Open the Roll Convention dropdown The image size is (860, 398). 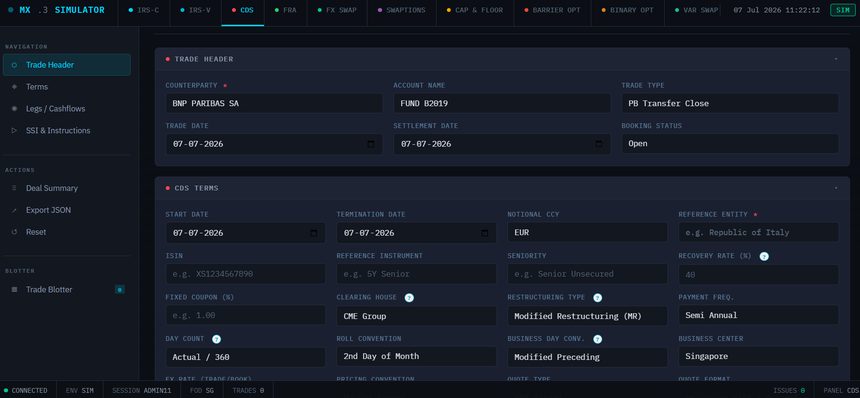(x=416, y=356)
